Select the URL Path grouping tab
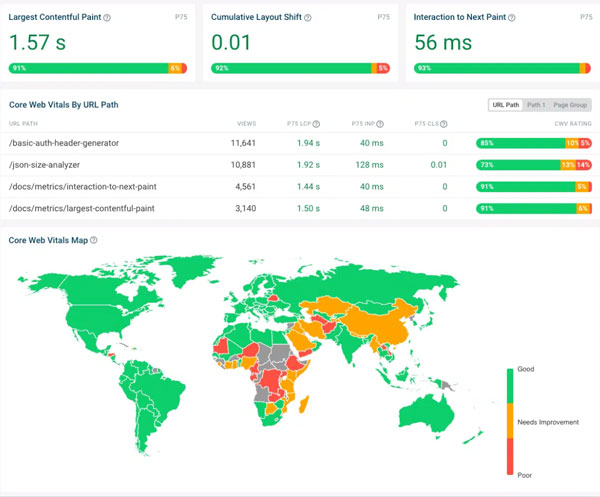The height and width of the screenshot is (497, 600). (505, 105)
